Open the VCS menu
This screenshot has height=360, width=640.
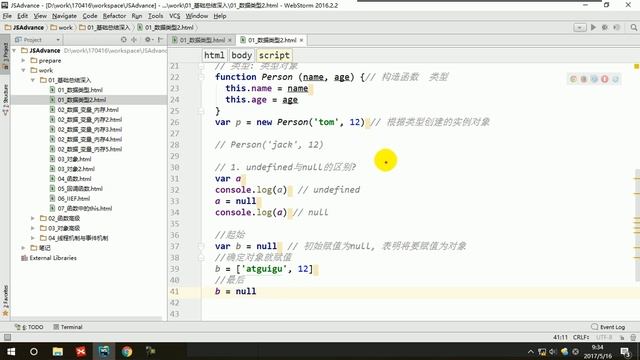pos(174,16)
